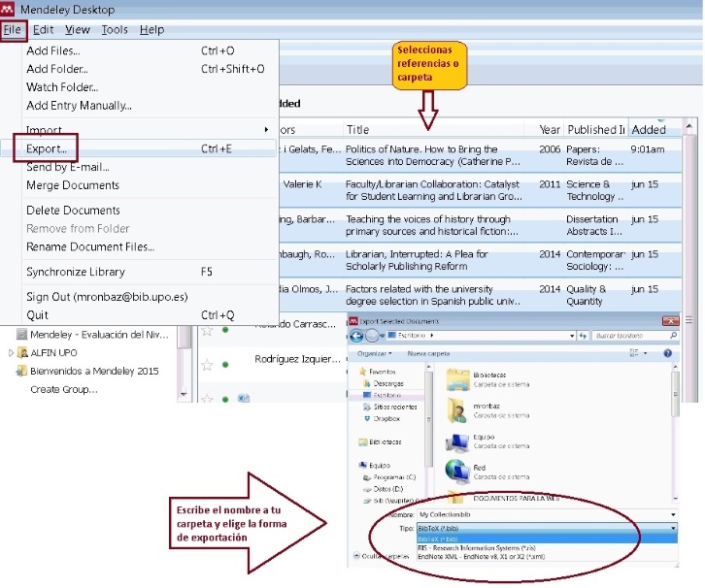Choose Sign Out (mronbaz@bib.upo.es)
Image resolution: width=705 pixels, height=588 pixels.
[139, 297]
